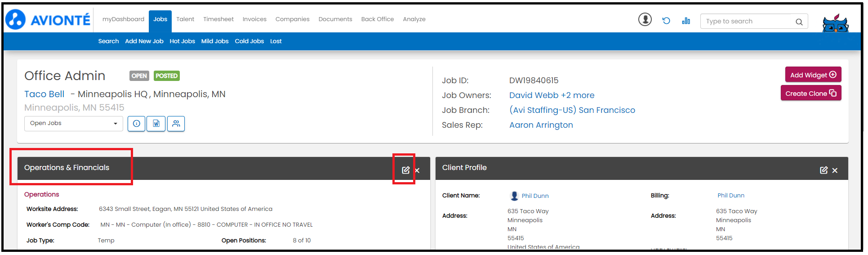The width and height of the screenshot is (868, 255).
Task: Edit the Operations & Financials widget
Action: 405,170
